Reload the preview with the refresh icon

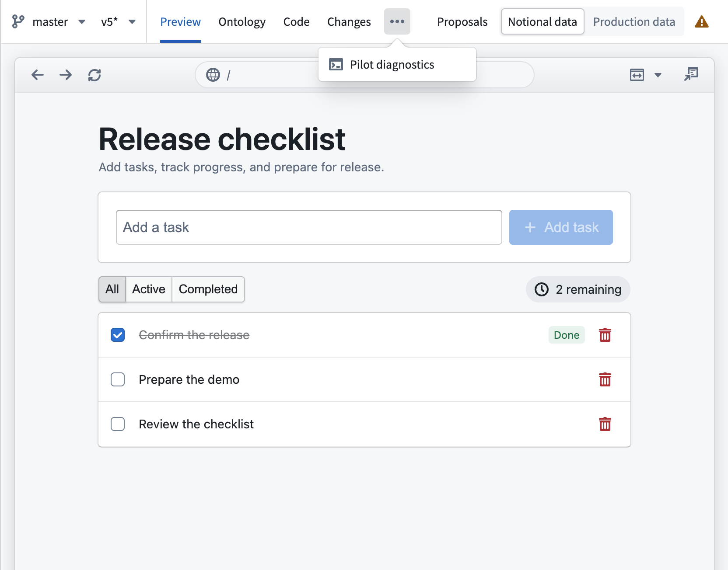click(94, 75)
